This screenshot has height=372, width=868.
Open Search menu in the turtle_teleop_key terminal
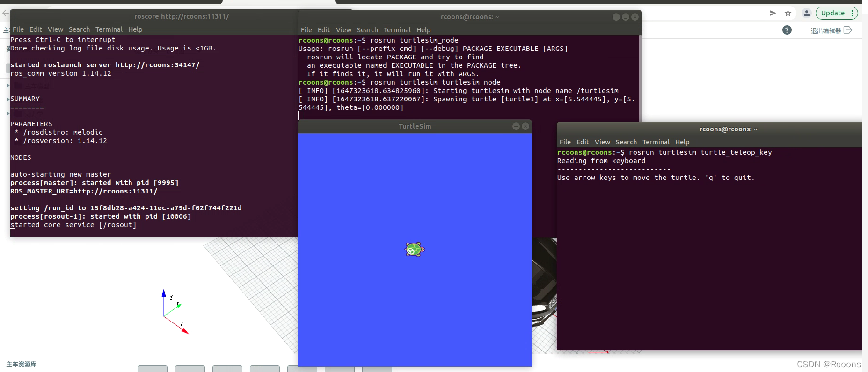pos(626,142)
